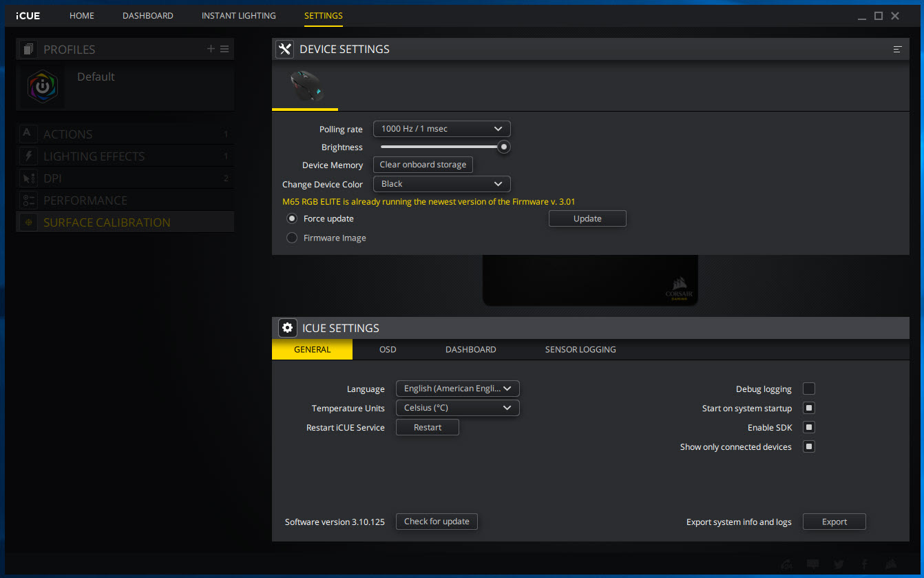Image resolution: width=924 pixels, height=578 pixels.
Task: Open the DPI section
Action: (x=125, y=178)
